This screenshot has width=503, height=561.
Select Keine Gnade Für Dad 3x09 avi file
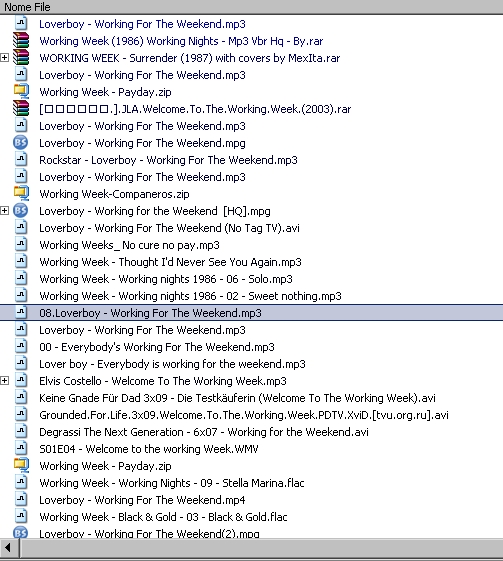pyautogui.click(x=237, y=398)
